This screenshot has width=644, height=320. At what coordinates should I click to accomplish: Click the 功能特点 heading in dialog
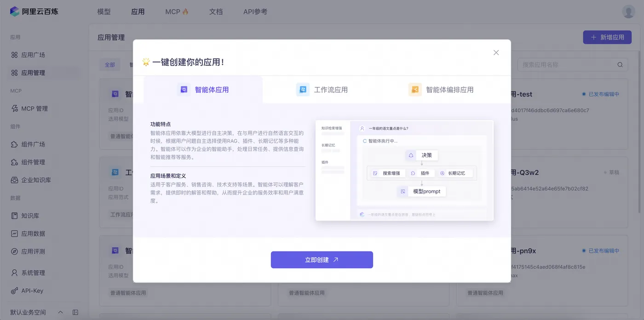point(161,124)
